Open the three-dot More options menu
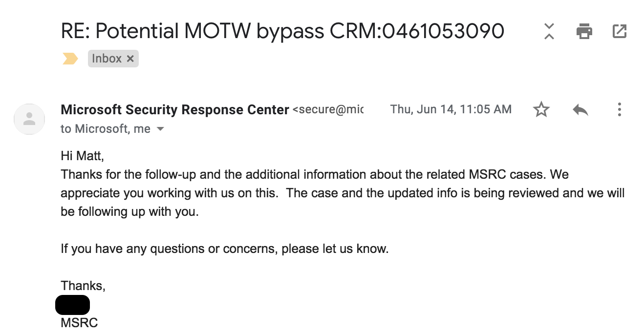Viewport: 644px width, 334px height. click(x=619, y=109)
